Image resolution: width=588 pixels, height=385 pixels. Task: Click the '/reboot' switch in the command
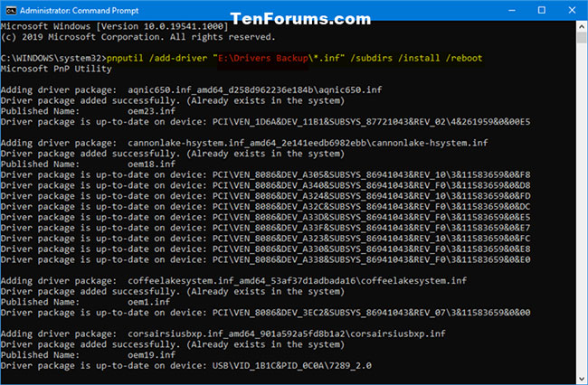[464, 58]
